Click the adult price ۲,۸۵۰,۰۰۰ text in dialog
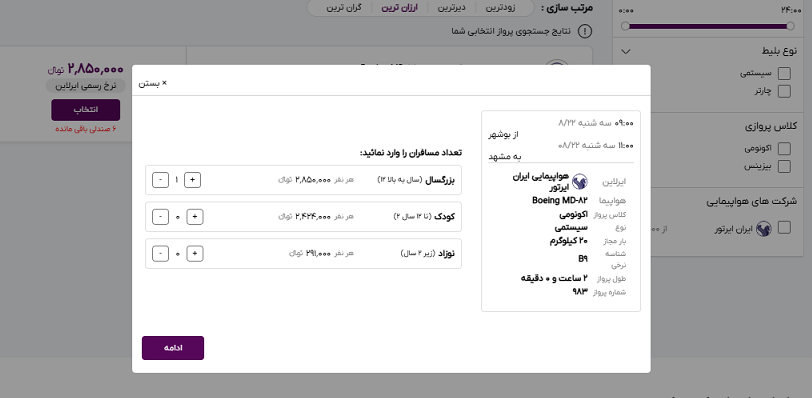The height and width of the screenshot is (398, 812). pyautogui.click(x=313, y=180)
